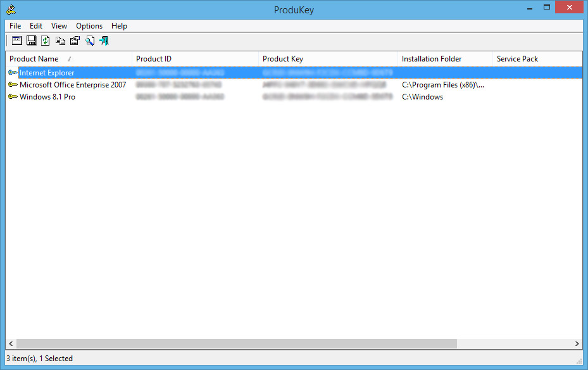588x370 pixels.
Task: Open the Save Selected Items toolbar icon
Action: point(31,40)
